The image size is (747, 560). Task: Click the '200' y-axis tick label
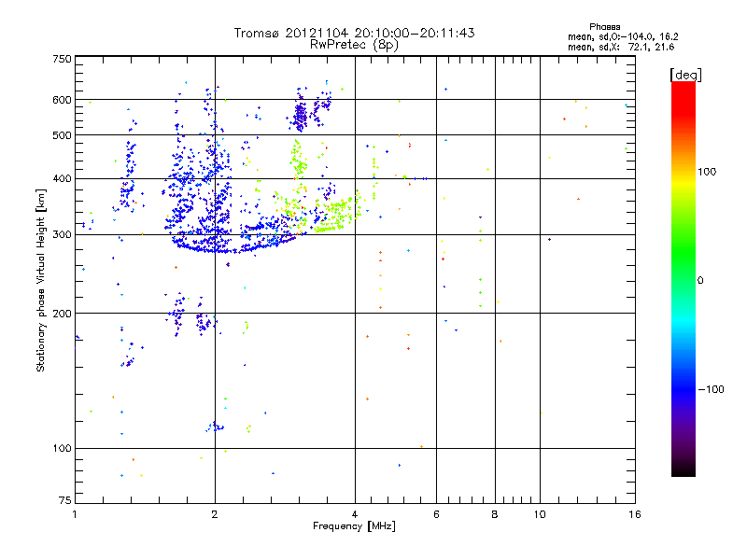pyautogui.click(x=62, y=314)
